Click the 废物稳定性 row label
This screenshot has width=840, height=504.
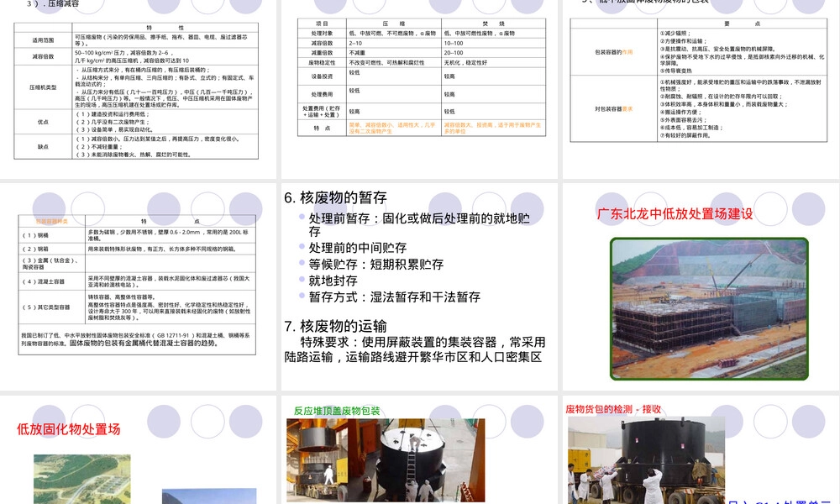[322, 63]
